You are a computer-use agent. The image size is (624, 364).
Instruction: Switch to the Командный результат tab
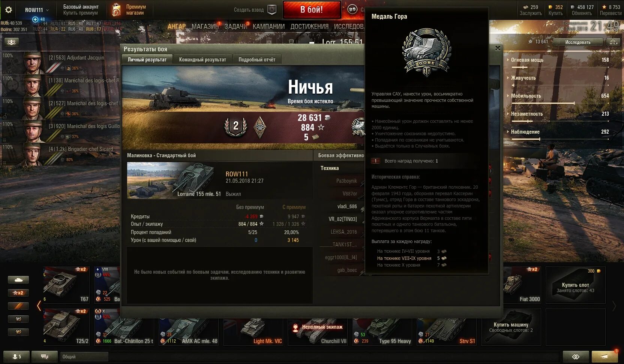202,60
